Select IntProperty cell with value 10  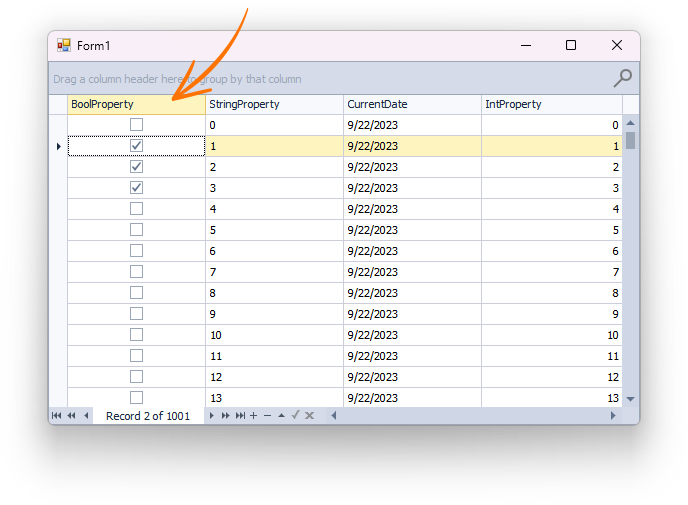552,335
